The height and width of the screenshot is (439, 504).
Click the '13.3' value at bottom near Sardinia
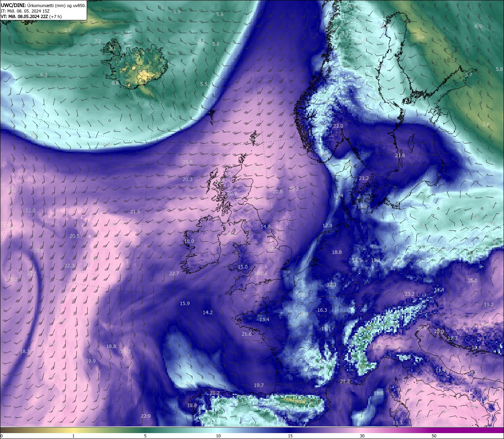(x=397, y=422)
